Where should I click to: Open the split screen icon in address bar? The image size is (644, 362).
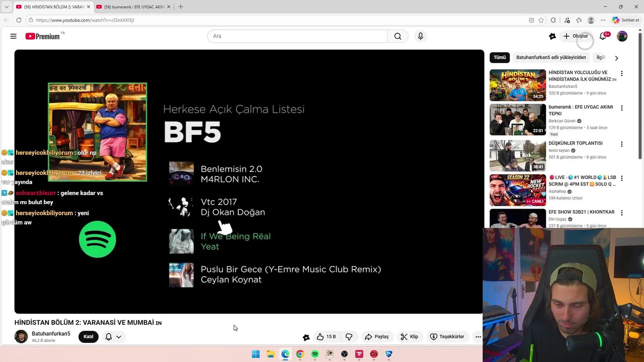[x=531, y=20]
